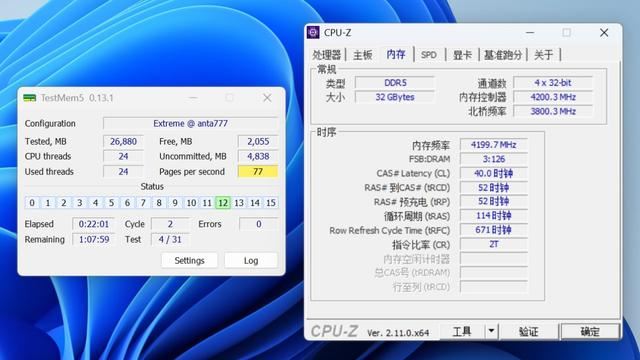Open the 工具 dropdown arrow in CPU-Z
This screenshot has width=640, height=360.
point(491,331)
